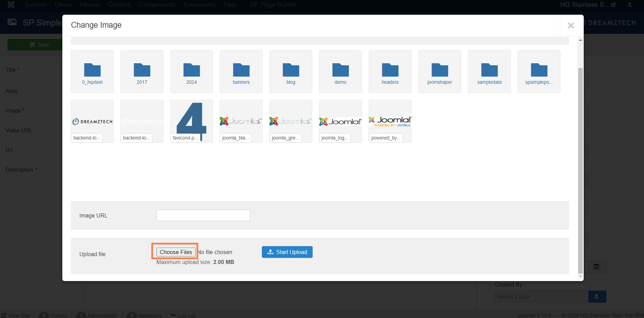Open the Users menu in the background
Viewport: 644px width, 318px height.
tap(63, 5)
